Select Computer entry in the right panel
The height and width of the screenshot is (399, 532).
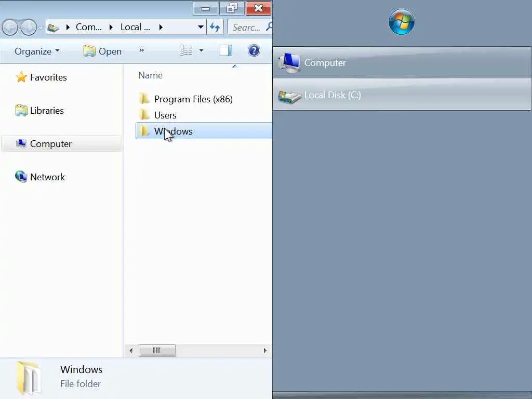402,63
